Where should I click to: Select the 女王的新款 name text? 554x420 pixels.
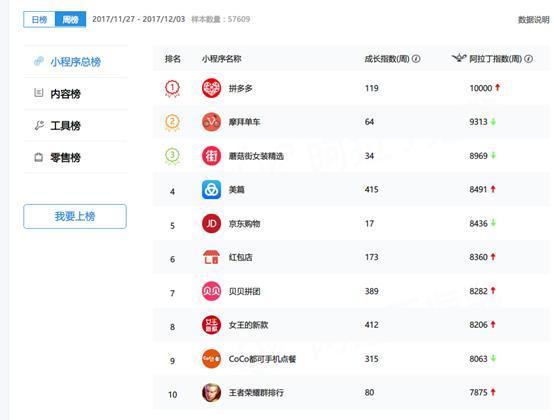[248, 325]
